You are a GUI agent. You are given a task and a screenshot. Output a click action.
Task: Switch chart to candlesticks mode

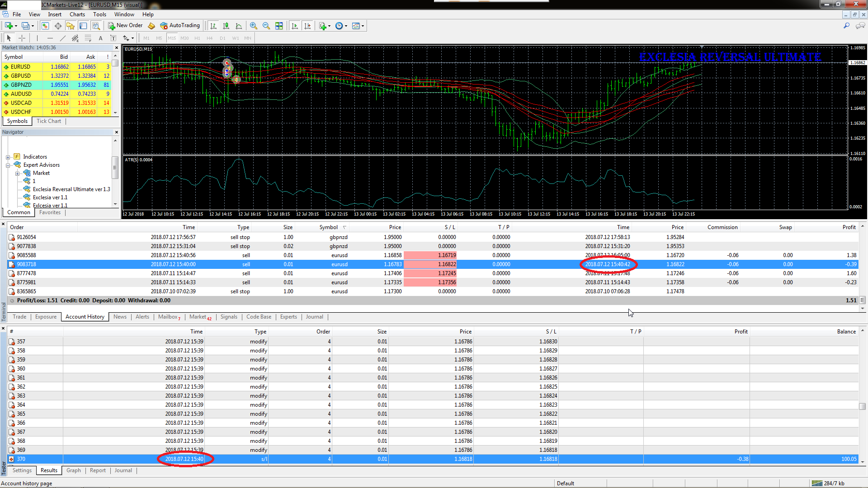tap(226, 26)
